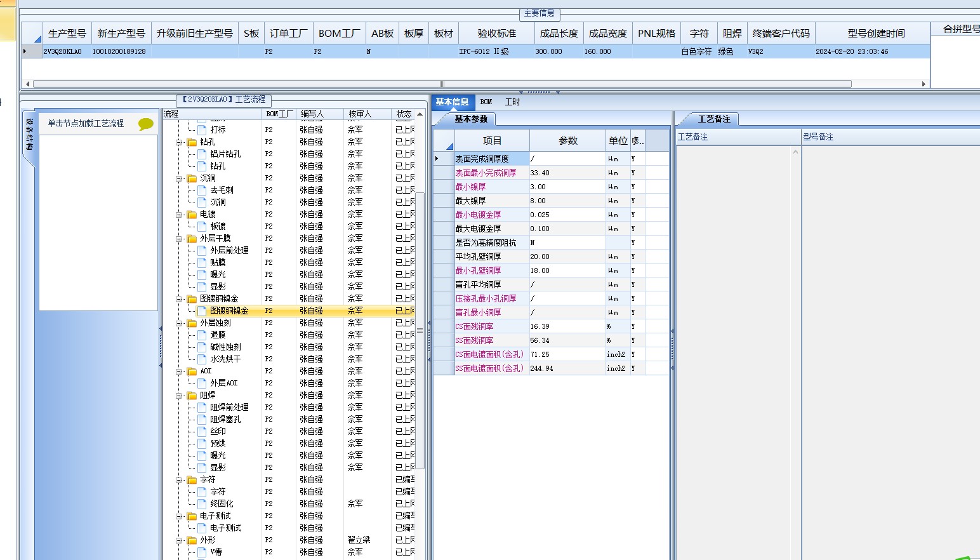
Task: Click the 沉铜 folder icon
Action: click(192, 178)
